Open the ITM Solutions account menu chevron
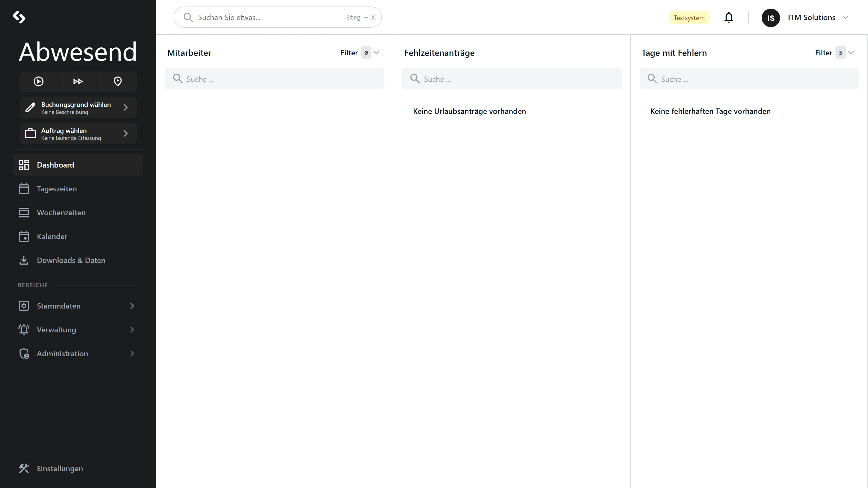Screen dimensions: 868x488 (x=845, y=18)
